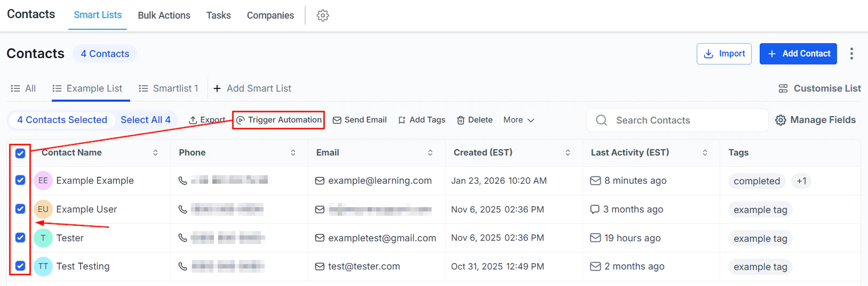Sort by Phone column arrows
Image resolution: width=868 pixels, height=286 pixels.
click(293, 153)
